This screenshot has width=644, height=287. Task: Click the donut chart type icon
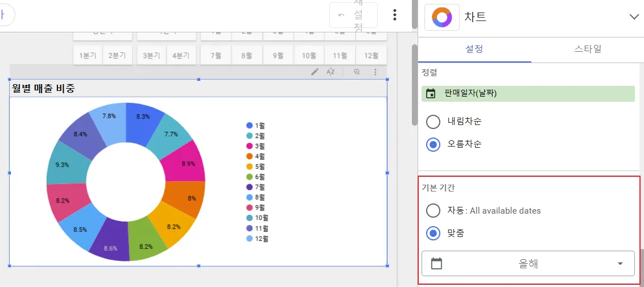[442, 17]
